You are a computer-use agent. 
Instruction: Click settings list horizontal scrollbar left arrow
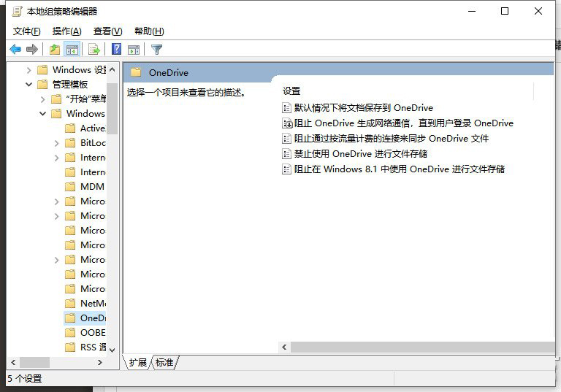tap(284, 347)
